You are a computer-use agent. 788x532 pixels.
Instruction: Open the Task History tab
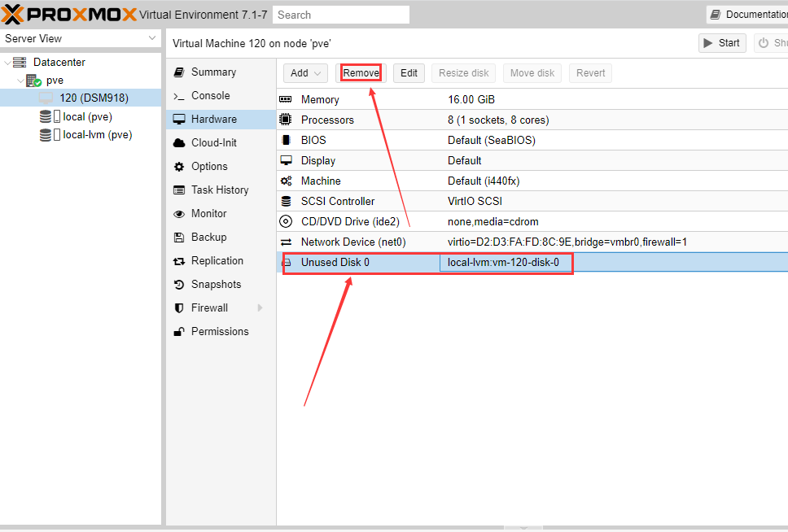click(x=221, y=190)
